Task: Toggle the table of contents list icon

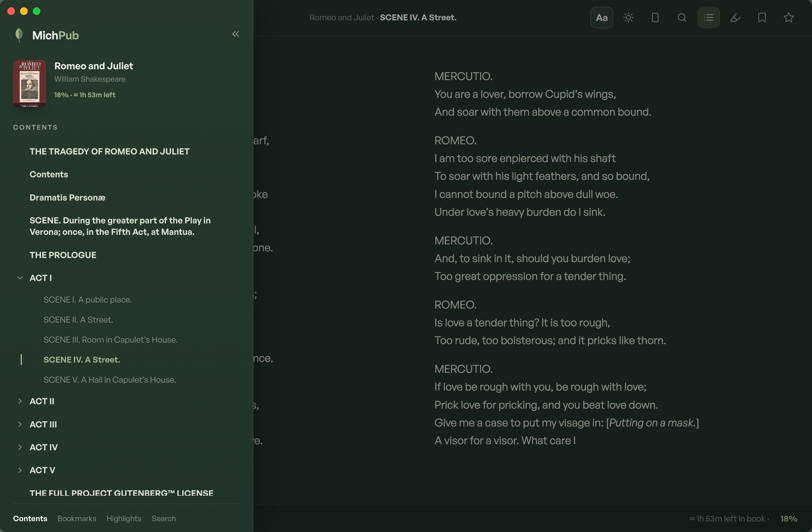Action: click(708, 17)
